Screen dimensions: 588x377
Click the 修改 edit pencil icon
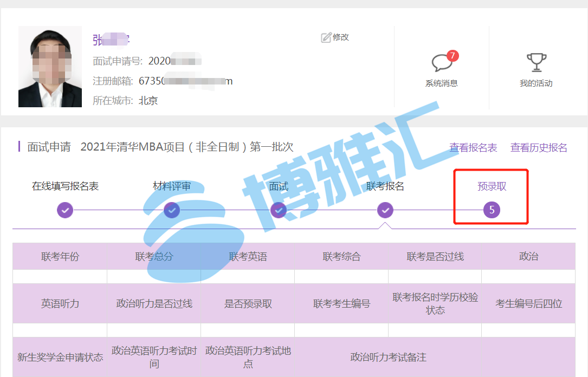coord(326,37)
